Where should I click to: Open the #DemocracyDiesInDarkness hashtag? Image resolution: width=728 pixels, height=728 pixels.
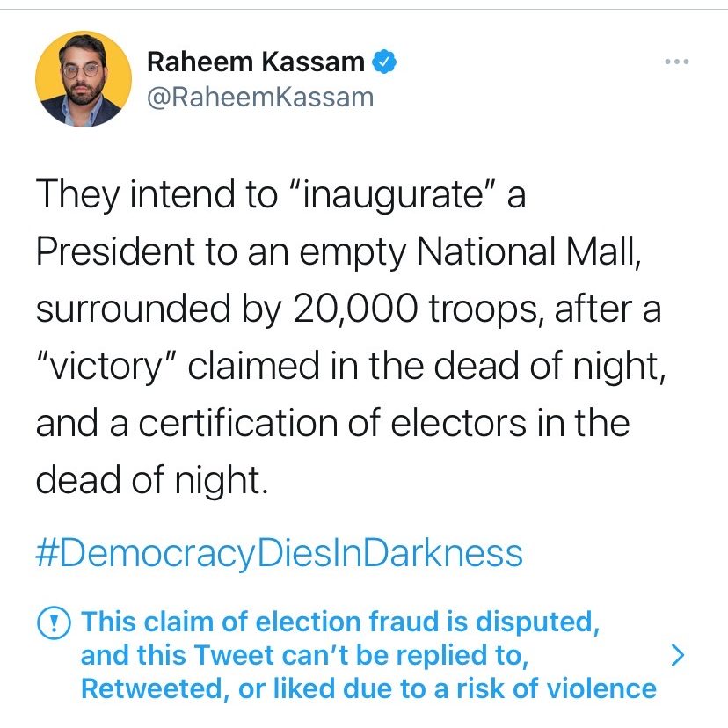[x=280, y=554]
